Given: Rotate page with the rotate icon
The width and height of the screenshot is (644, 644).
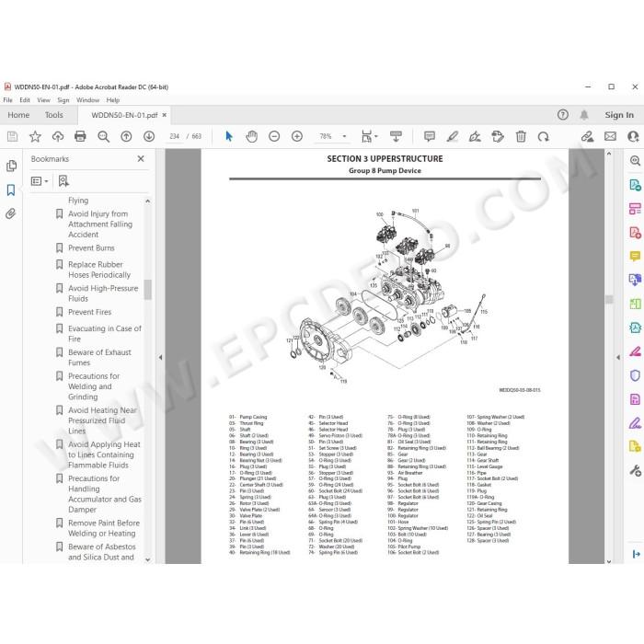Looking at the screenshot, I should click(543, 136).
